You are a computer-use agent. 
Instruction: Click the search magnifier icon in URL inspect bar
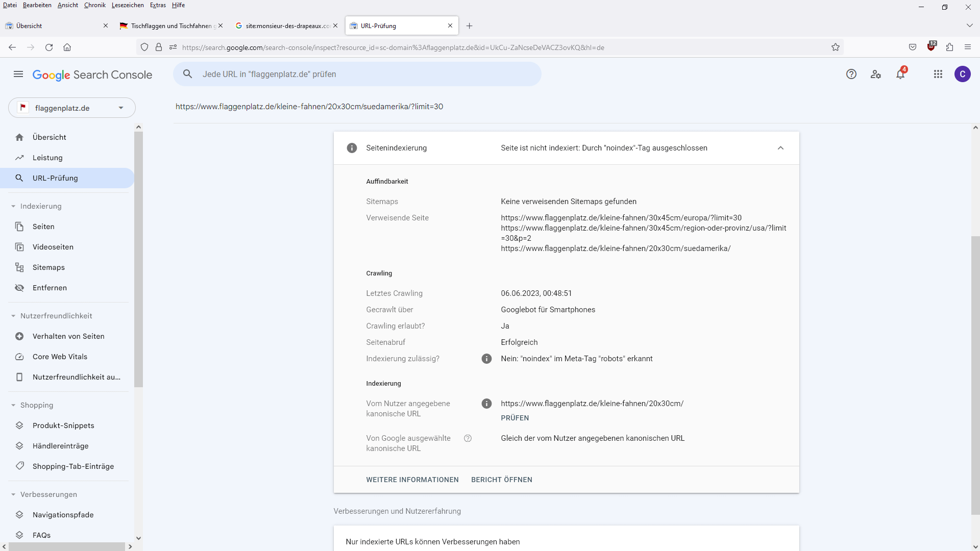pos(188,74)
